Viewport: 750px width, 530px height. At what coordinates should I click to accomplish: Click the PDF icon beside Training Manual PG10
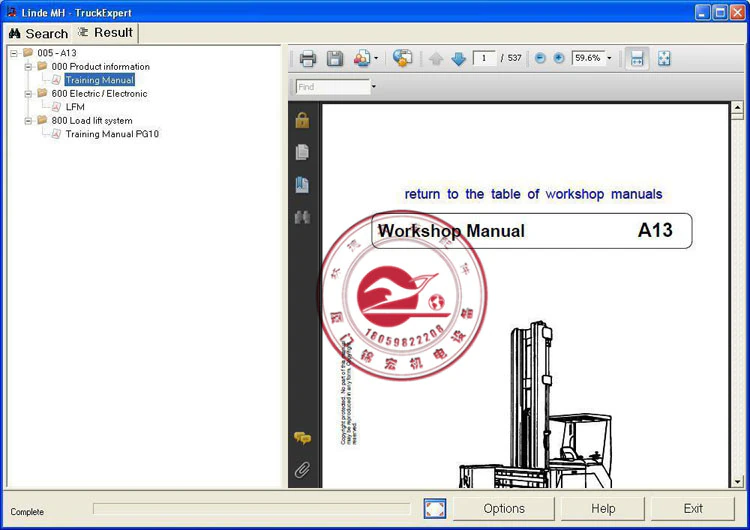(56, 134)
